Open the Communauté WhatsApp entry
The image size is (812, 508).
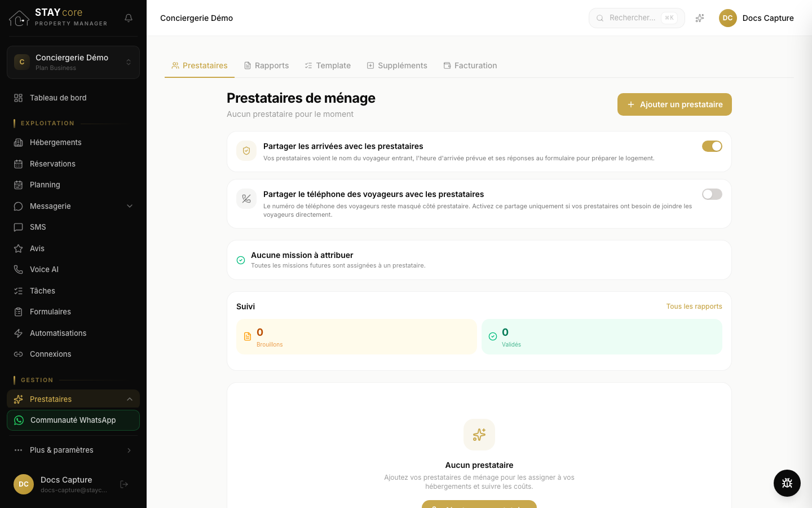[73, 420]
